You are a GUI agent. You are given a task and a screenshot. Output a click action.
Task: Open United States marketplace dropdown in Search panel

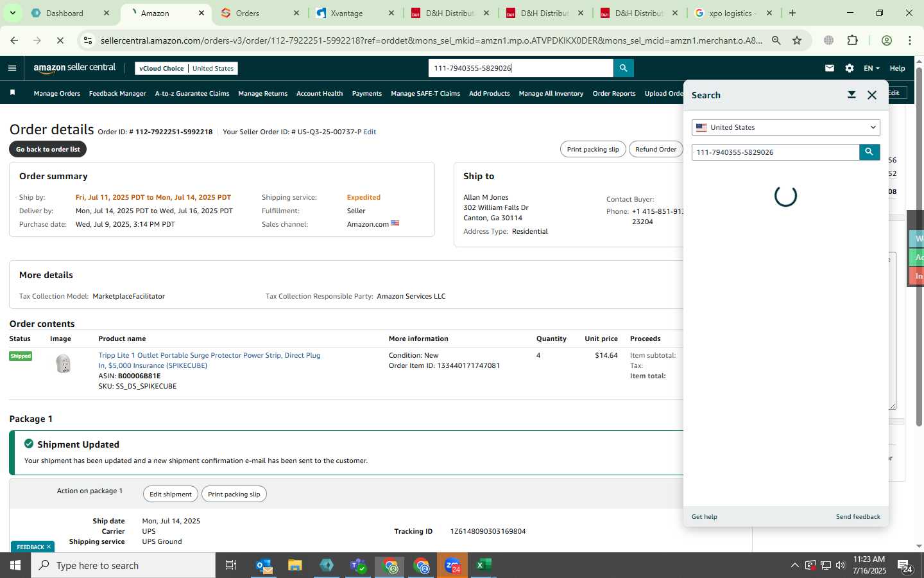785,127
